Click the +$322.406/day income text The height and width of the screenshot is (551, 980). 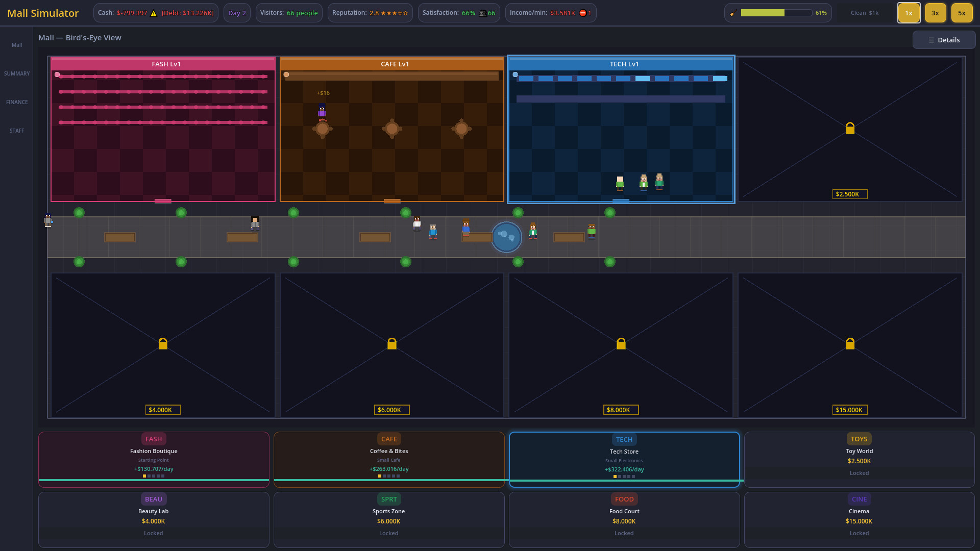[x=624, y=470]
